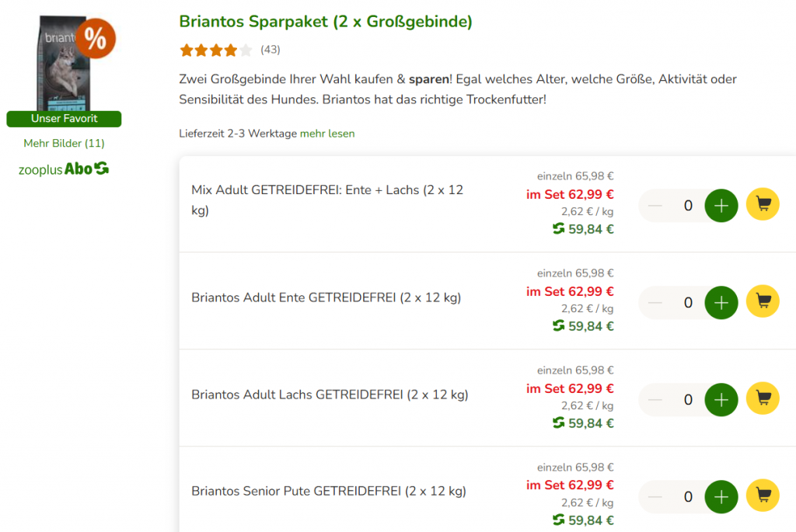This screenshot has height=532, width=796.
Task: Open Mehr Bilder (11) gallery link
Action: pyautogui.click(x=64, y=143)
